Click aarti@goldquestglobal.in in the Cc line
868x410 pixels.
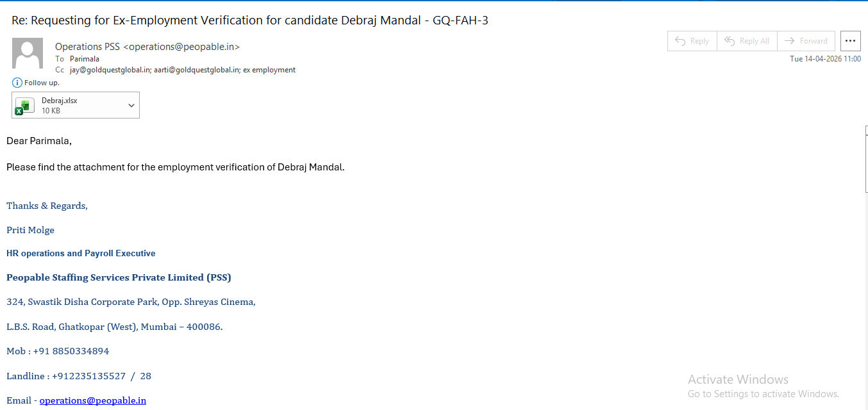click(197, 70)
